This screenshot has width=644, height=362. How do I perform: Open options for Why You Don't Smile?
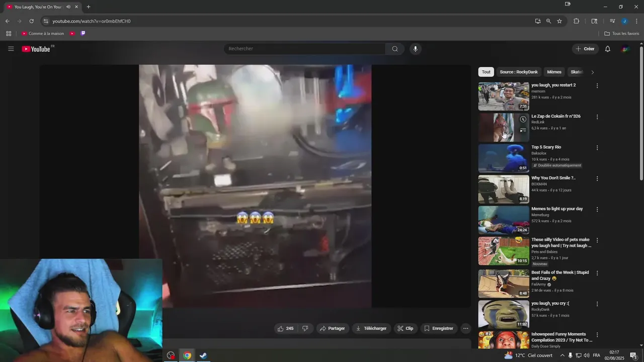click(597, 178)
